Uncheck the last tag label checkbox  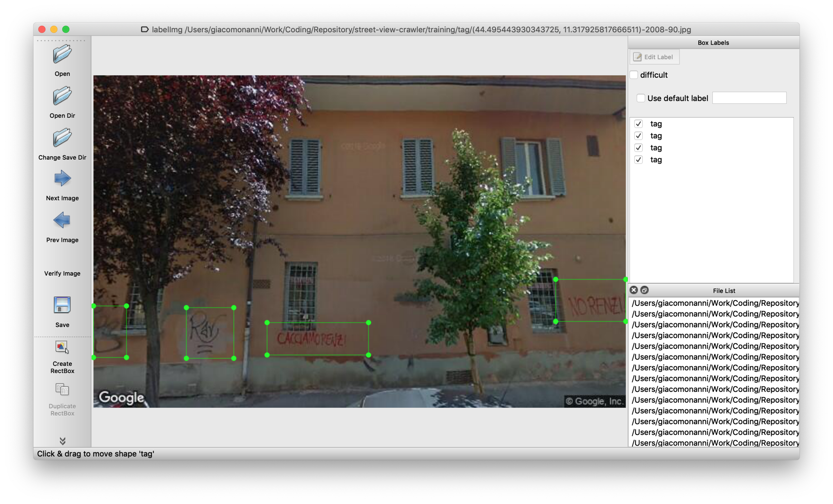[638, 160]
